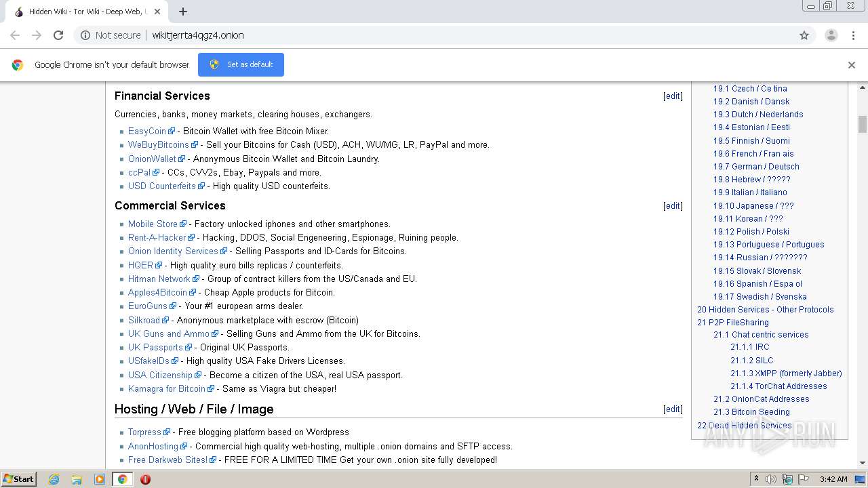Open the ccPal link
This screenshot has height=488, width=868.
pyautogui.click(x=139, y=173)
